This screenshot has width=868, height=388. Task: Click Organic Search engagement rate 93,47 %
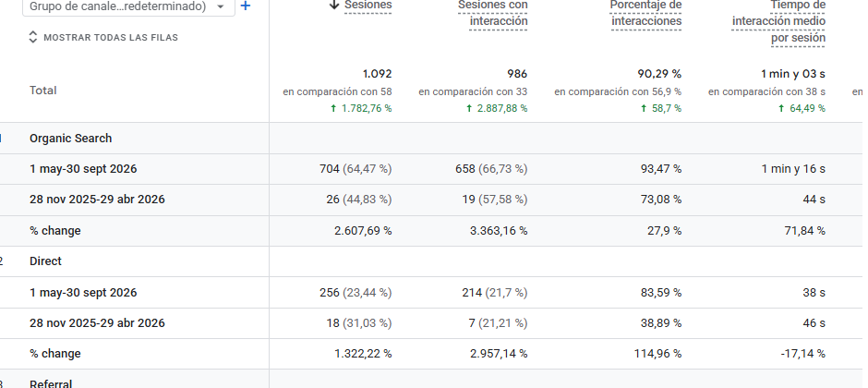pyautogui.click(x=661, y=169)
